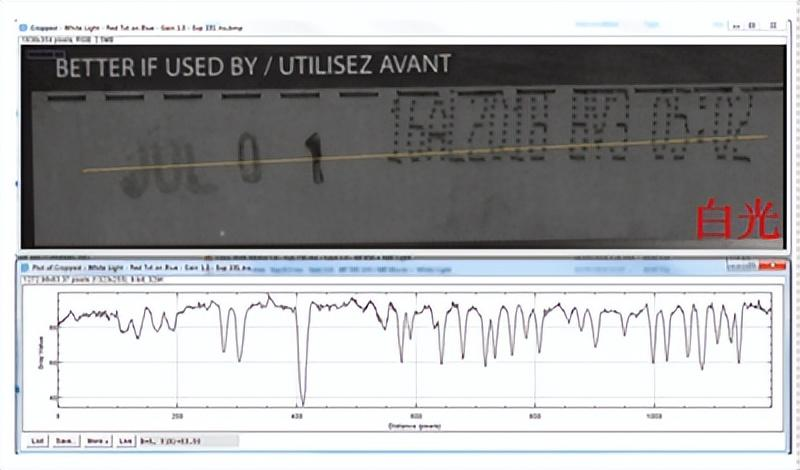The image size is (800, 470).
Task: Click the bold digit 1 in the image
Action: tap(314, 157)
